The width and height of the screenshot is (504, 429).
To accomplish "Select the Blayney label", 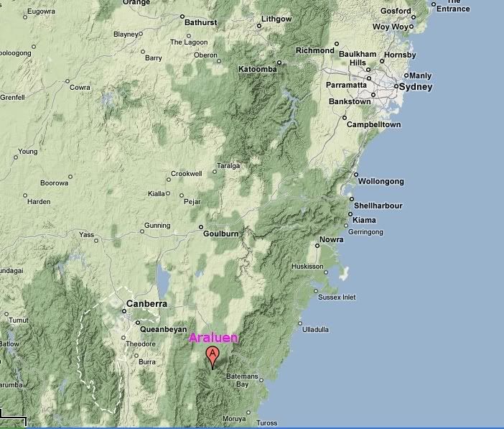I will coord(126,34).
